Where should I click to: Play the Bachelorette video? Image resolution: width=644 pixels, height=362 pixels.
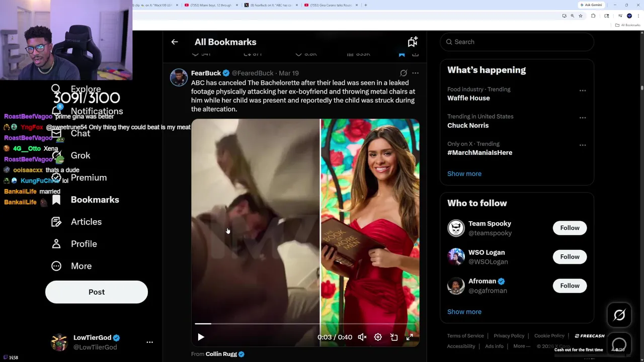[201, 337]
